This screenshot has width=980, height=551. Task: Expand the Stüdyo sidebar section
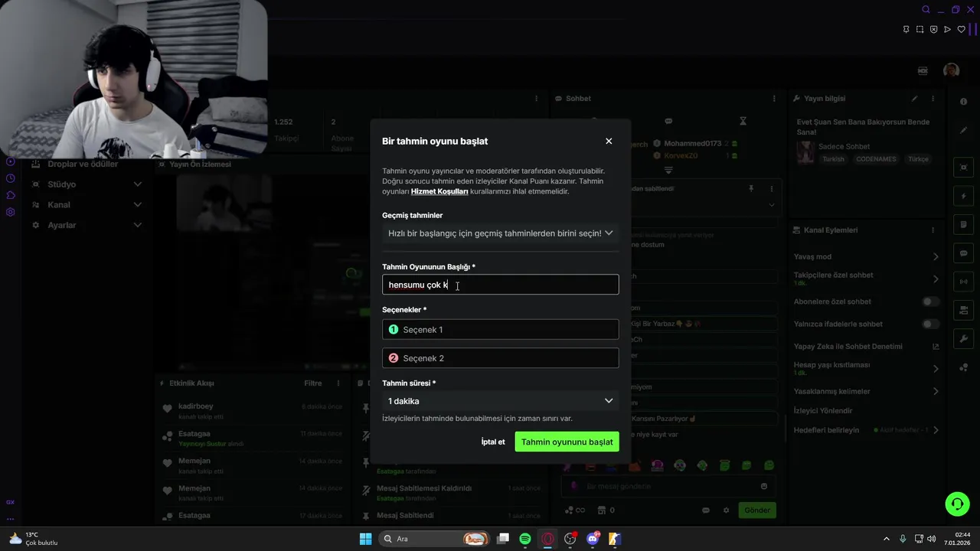tap(138, 184)
